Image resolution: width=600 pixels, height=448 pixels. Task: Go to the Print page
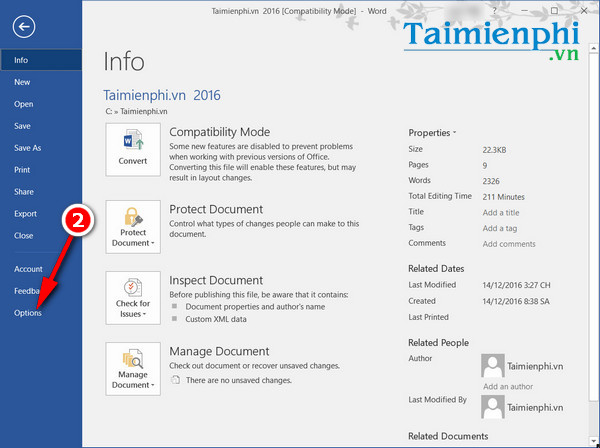click(x=41, y=170)
